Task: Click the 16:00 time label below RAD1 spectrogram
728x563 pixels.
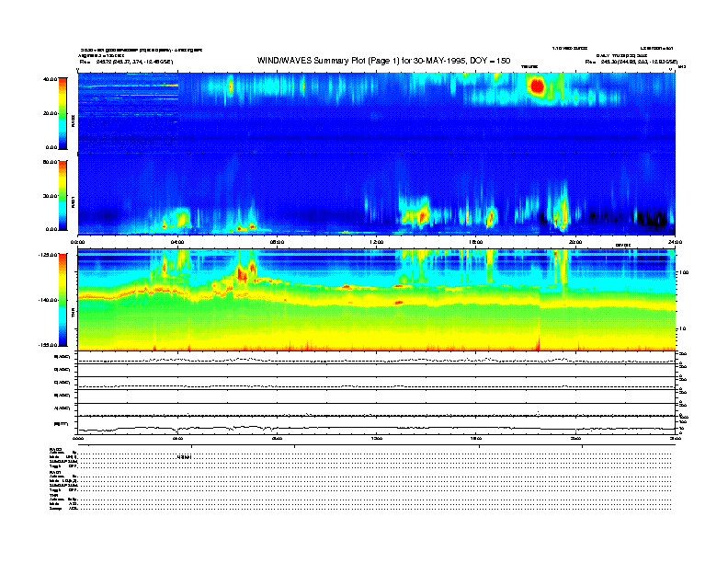Action: click(x=476, y=242)
